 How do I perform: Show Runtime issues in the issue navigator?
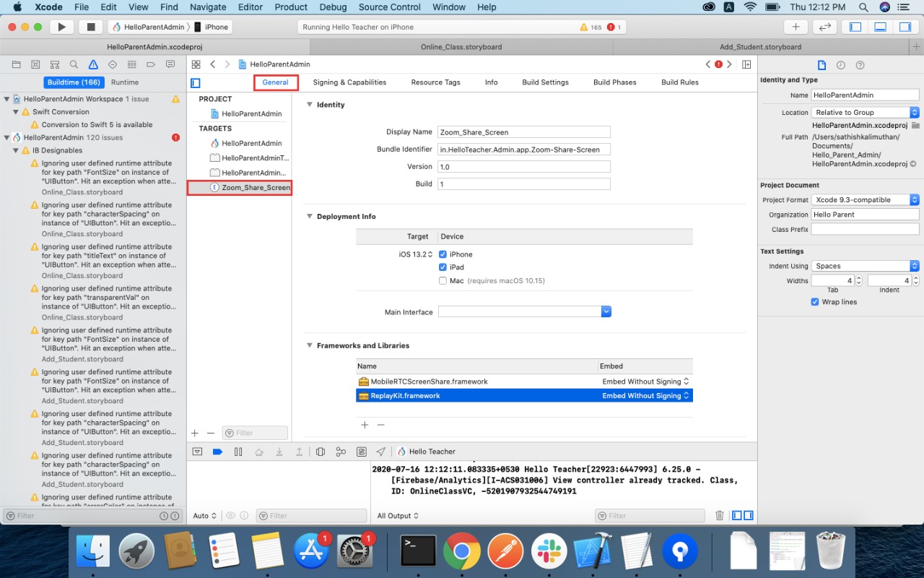(125, 82)
